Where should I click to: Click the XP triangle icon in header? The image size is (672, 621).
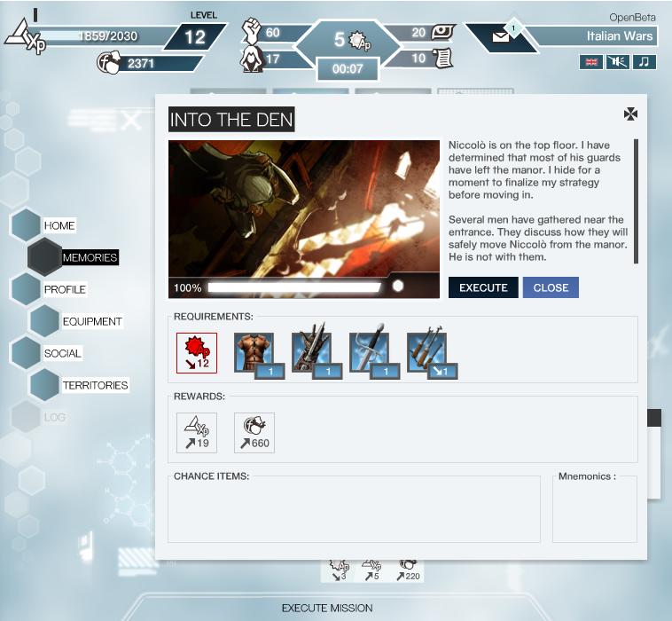click(25, 38)
